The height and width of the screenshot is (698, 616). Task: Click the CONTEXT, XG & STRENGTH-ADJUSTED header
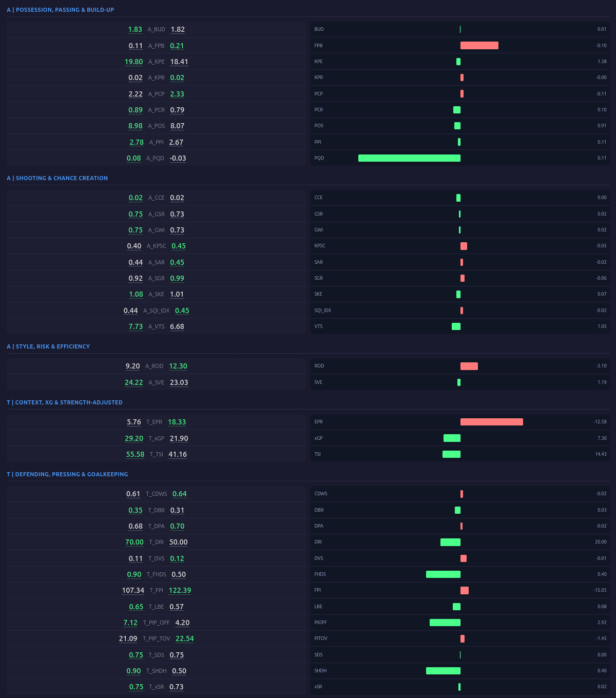click(65, 402)
